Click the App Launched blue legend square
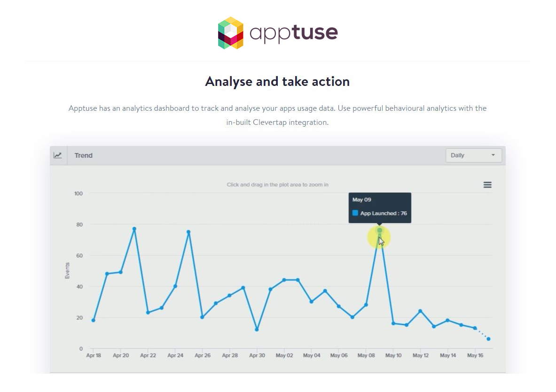Viewport: 556px width, 392px height. tap(355, 213)
